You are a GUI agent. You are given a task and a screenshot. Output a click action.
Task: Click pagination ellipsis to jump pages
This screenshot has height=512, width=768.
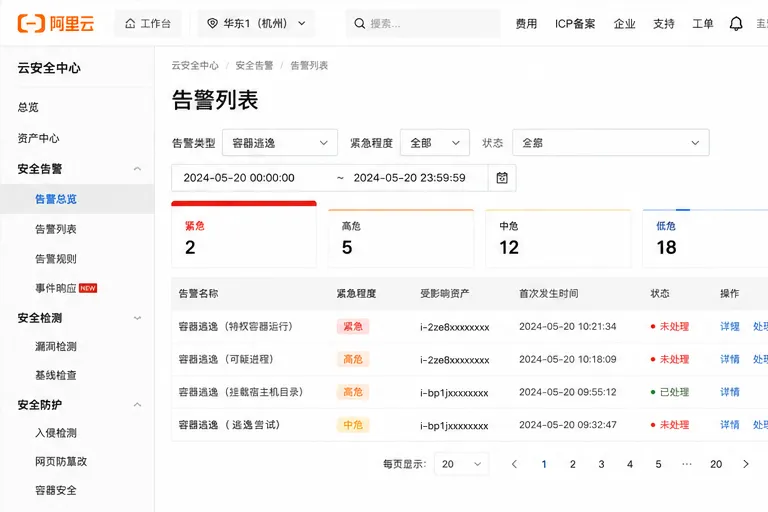point(687,464)
